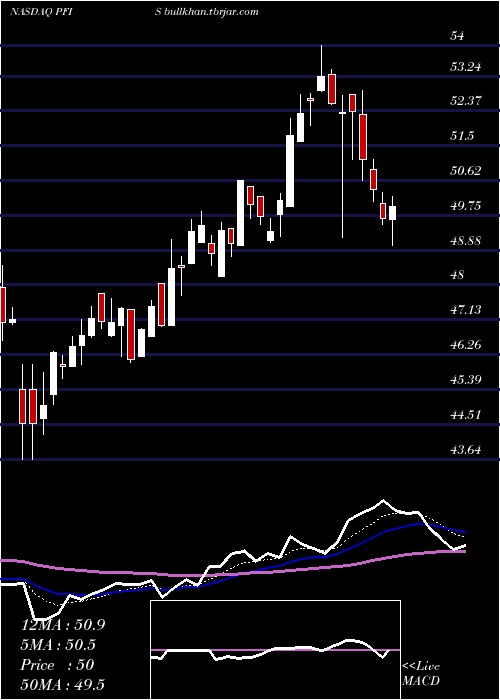The image size is (500, 700).
Task: Click the 48.88 price axis label
Action: pyautogui.click(x=466, y=241)
